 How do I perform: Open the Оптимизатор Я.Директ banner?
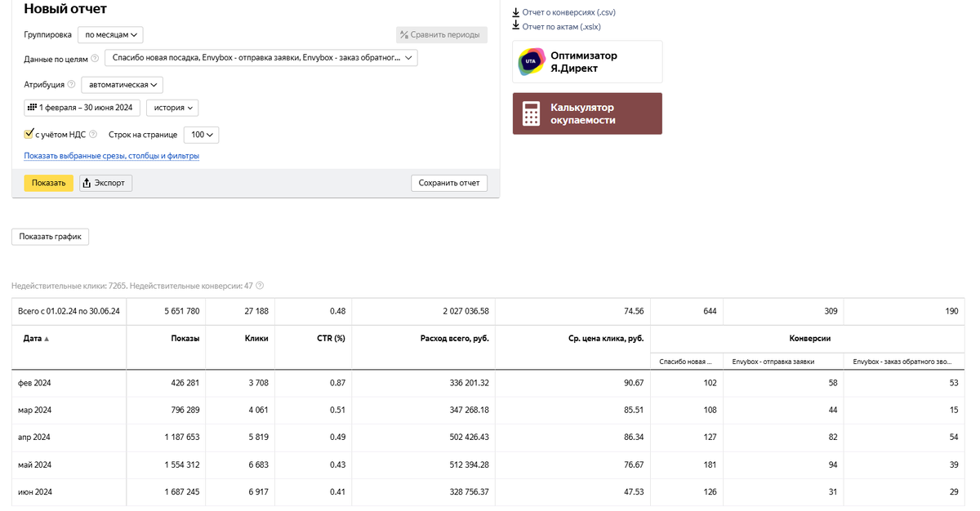[x=587, y=62]
